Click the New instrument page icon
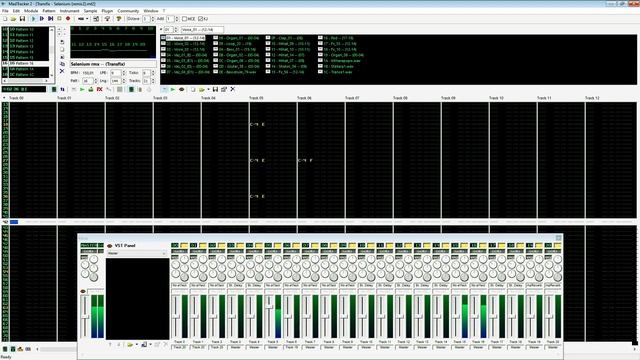 pyautogui.click(x=193, y=89)
